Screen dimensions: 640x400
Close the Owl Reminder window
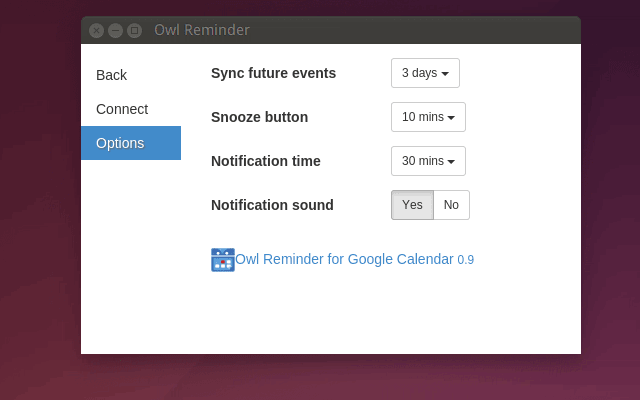96,31
